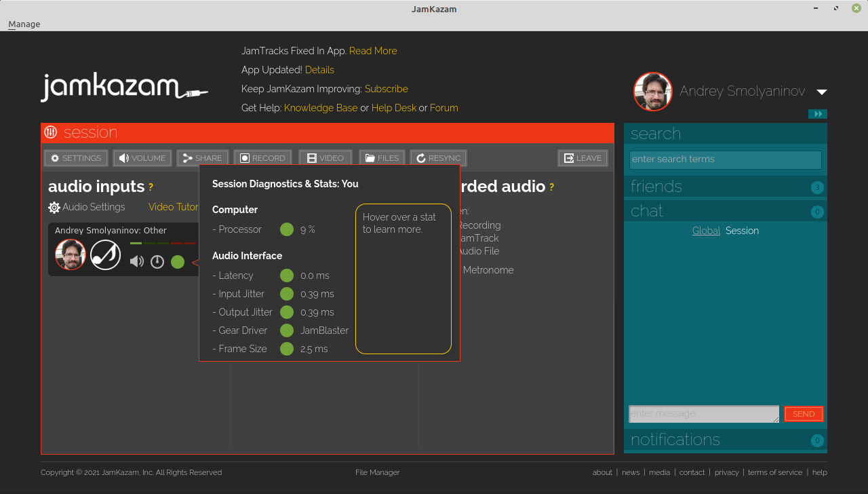Click the pan knob icon on Andrey's track
The width and height of the screenshot is (868, 494).
click(x=157, y=261)
